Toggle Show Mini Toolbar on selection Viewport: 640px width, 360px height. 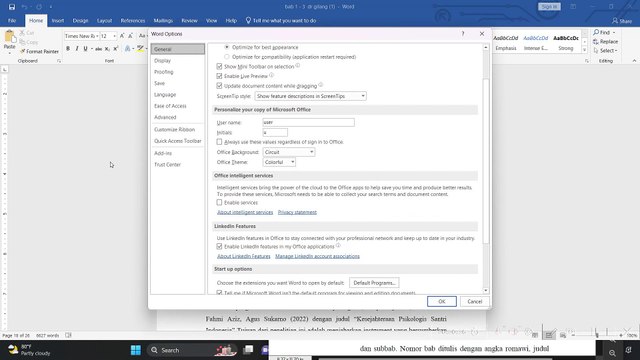[x=219, y=67]
